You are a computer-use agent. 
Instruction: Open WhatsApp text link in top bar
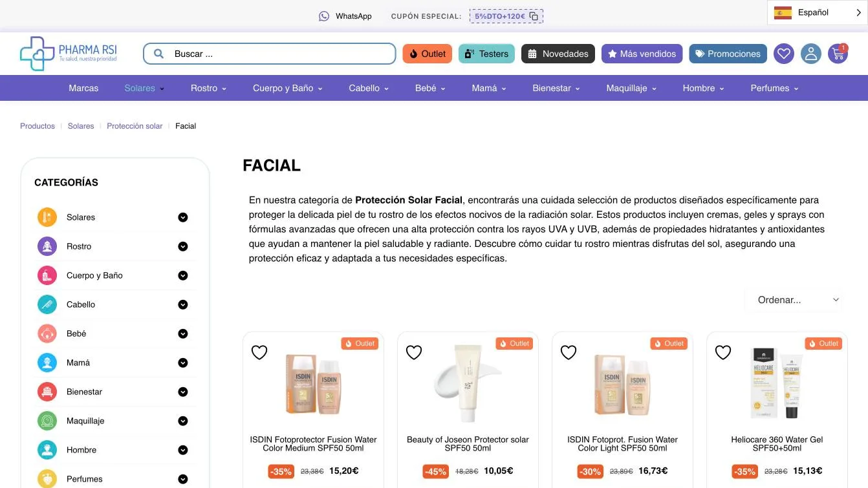[353, 16]
